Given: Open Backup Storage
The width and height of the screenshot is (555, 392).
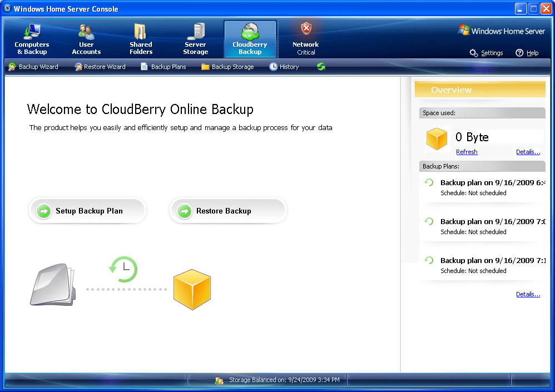Looking at the screenshot, I should pyautogui.click(x=227, y=67).
